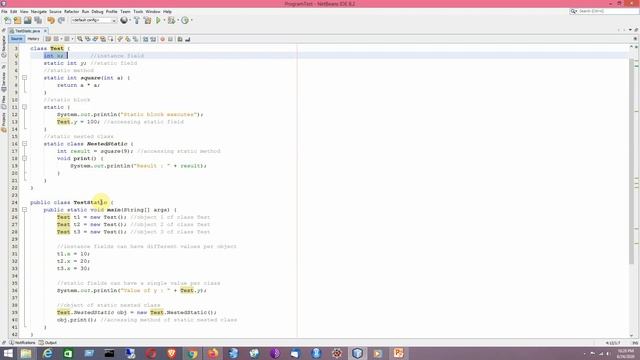Screen dimensions: 640x360
Task: Open File Explorer from taskbar
Action: click(26, 353)
